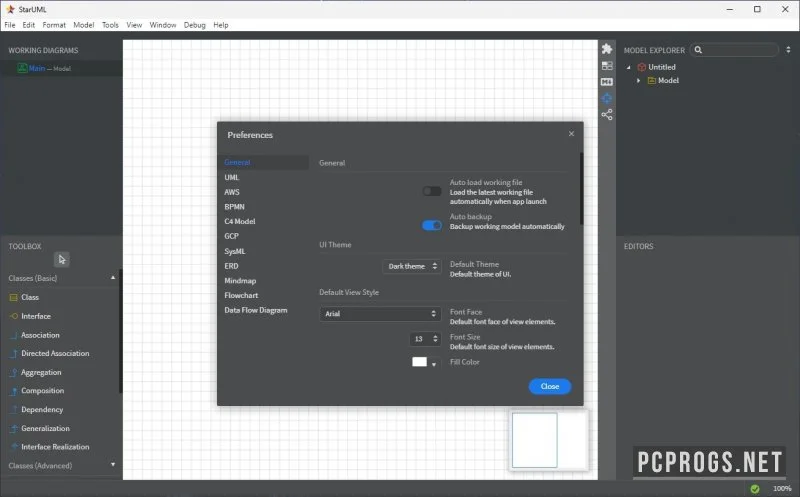Click the blue Close button

pyautogui.click(x=549, y=386)
